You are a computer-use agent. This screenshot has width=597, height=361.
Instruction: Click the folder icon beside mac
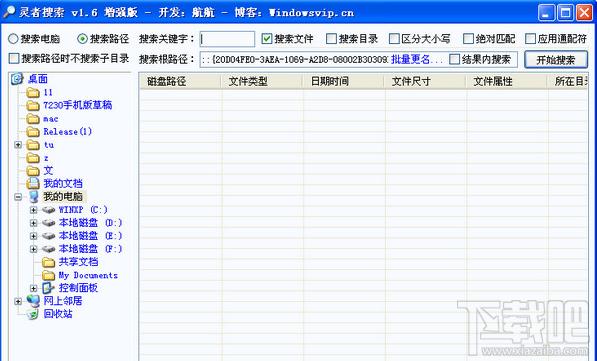[33, 119]
